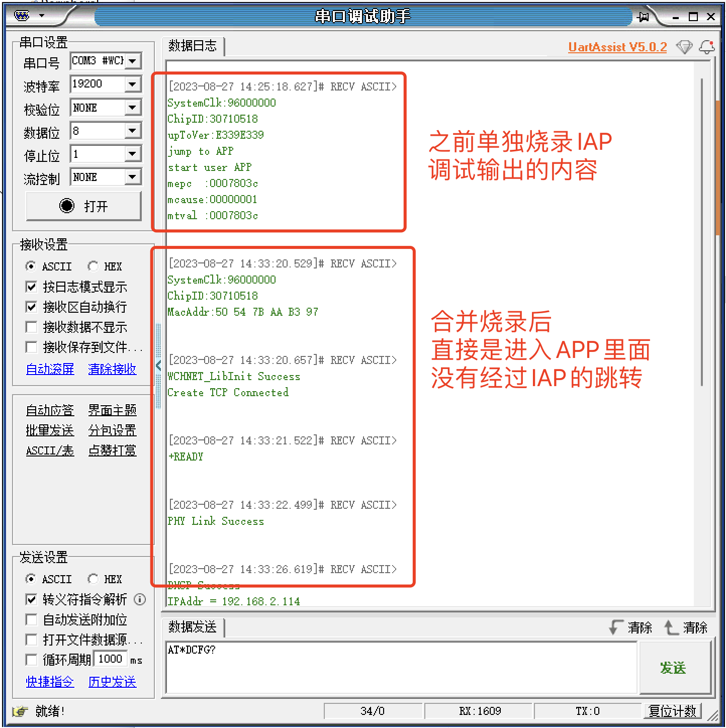Toggle the pin window on top icon
Image resolution: width=726 pixels, height=728 pixels.
click(643, 17)
